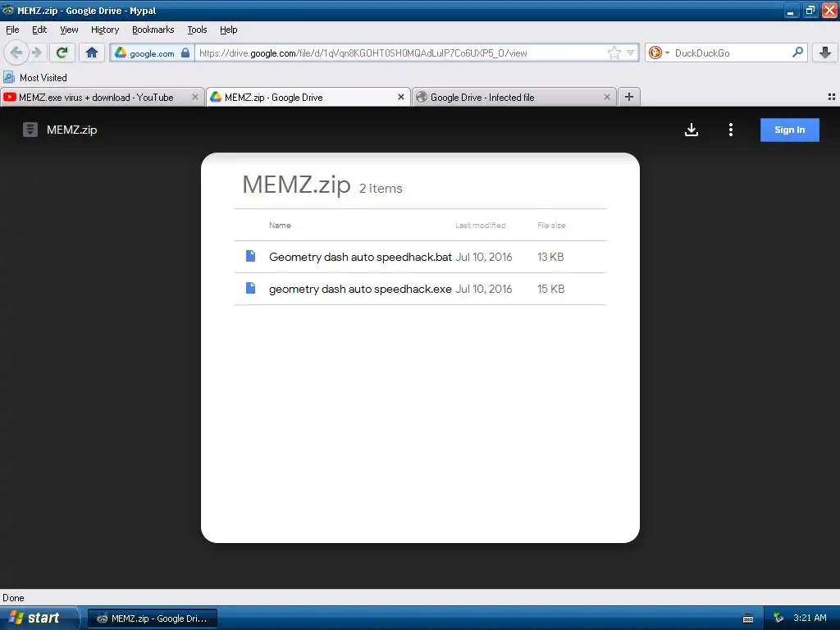Click the MEMZ.zip archive heading
Viewport: 840px width, 630px height.
[x=296, y=185]
